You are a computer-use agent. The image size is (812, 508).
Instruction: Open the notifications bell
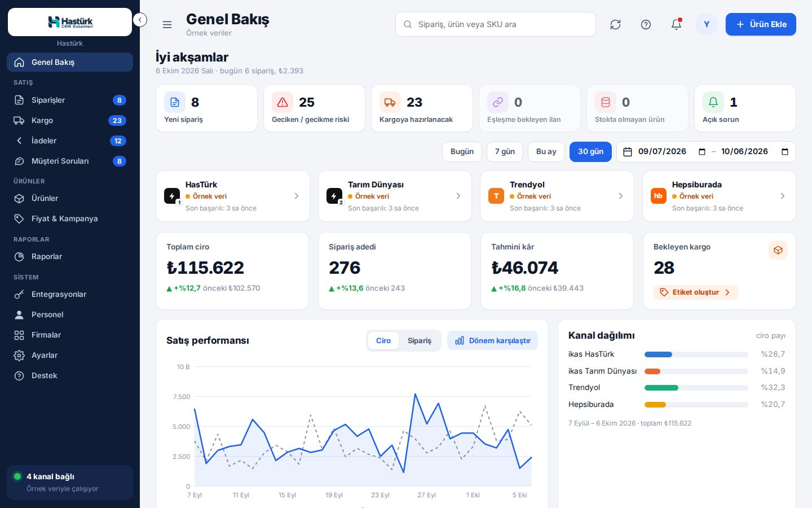pos(676,24)
